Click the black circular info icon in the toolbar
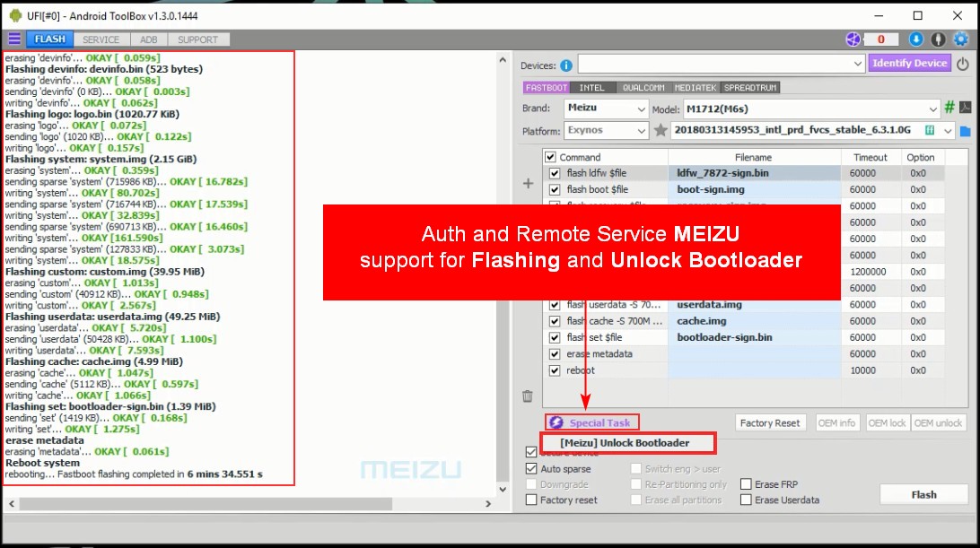This screenshot has height=548, width=980. (938, 39)
